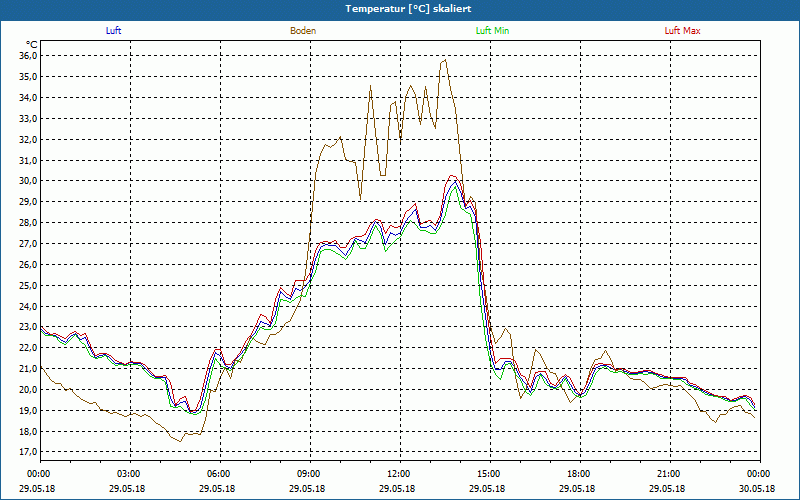This screenshot has height=500, width=800.
Task: Click the 20,0 y-axis value
Action: pos(28,389)
